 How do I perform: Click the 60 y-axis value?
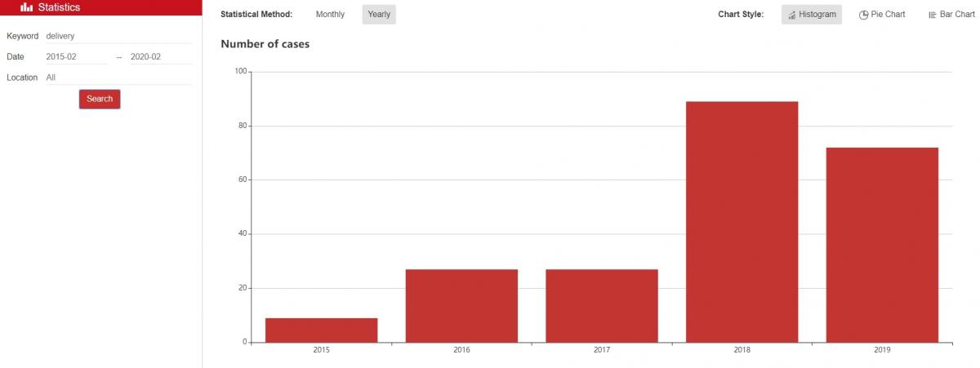243,180
